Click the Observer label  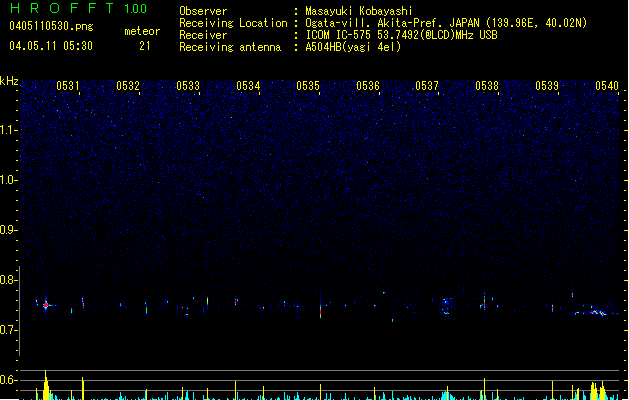tap(203, 11)
